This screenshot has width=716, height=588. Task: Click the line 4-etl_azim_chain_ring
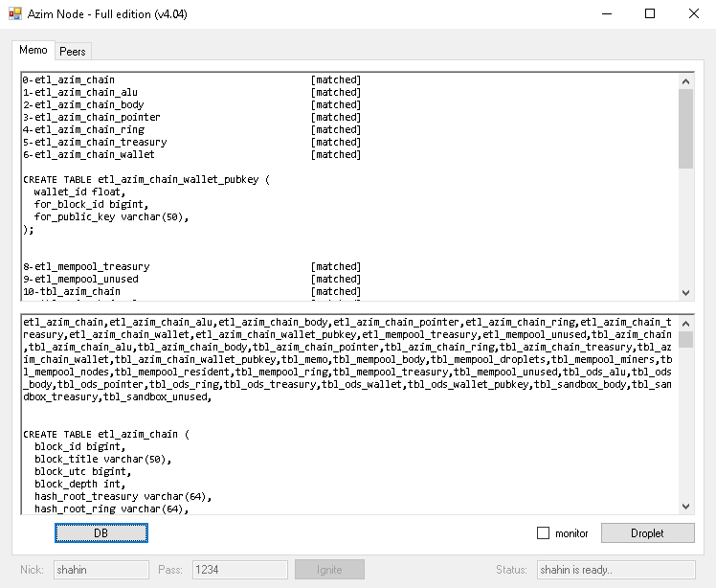(83, 129)
